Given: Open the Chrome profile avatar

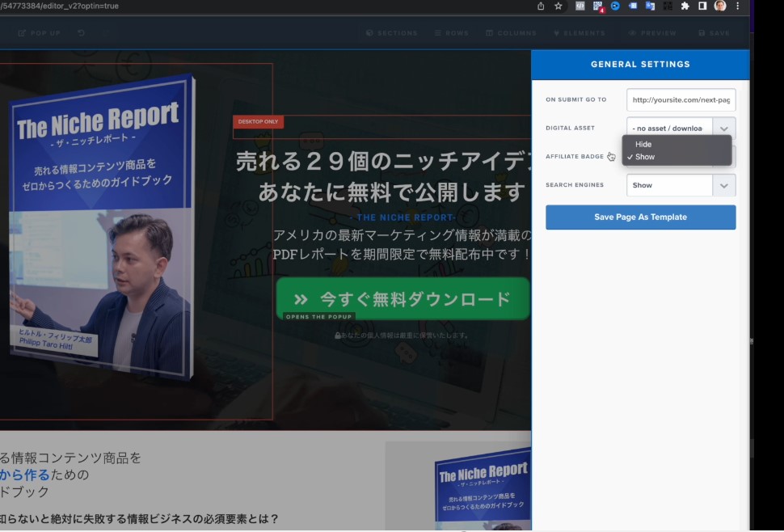Looking at the screenshot, I should 720,6.
